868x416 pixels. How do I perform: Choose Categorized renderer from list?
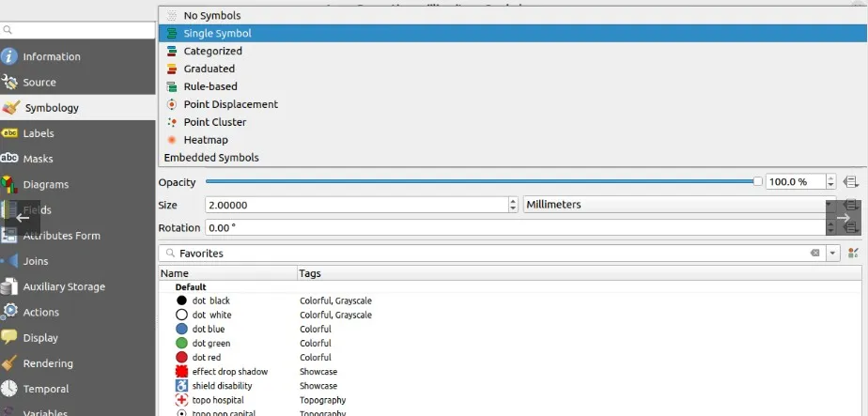(x=212, y=51)
